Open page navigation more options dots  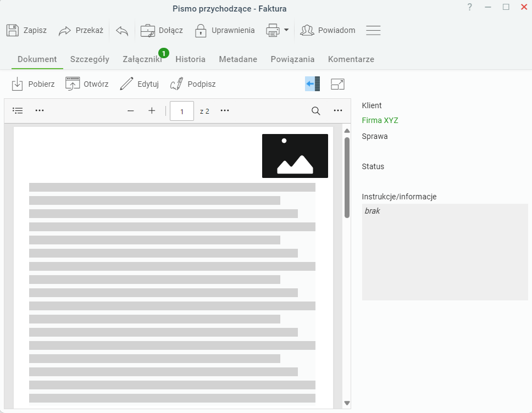[x=225, y=110]
